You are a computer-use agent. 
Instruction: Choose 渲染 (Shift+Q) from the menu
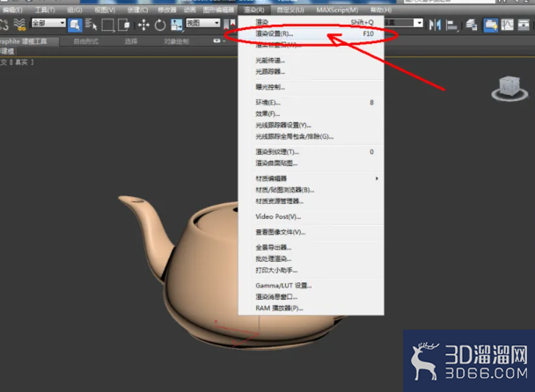click(x=311, y=22)
